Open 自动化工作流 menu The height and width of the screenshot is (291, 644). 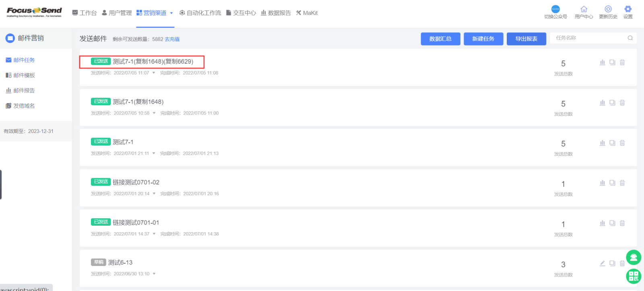tap(200, 13)
